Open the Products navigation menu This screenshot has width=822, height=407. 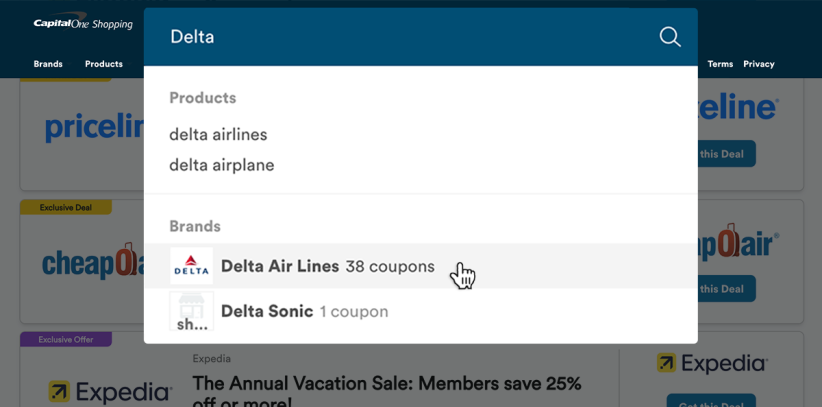104,64
